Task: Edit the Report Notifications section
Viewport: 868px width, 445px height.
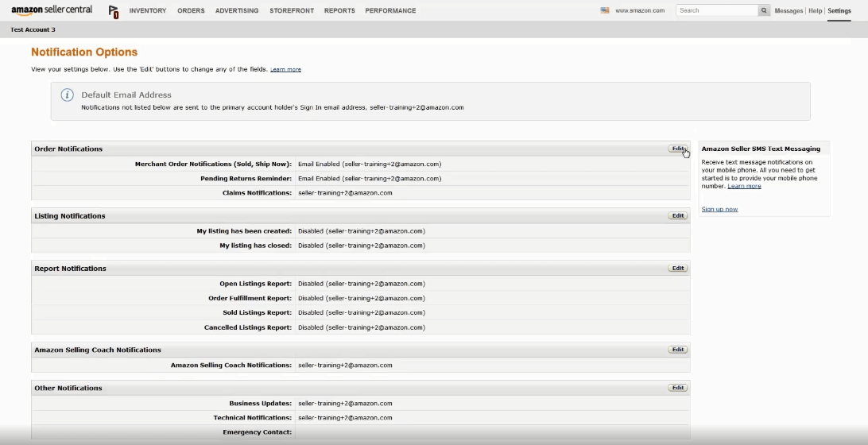Action: click(677, 269)
